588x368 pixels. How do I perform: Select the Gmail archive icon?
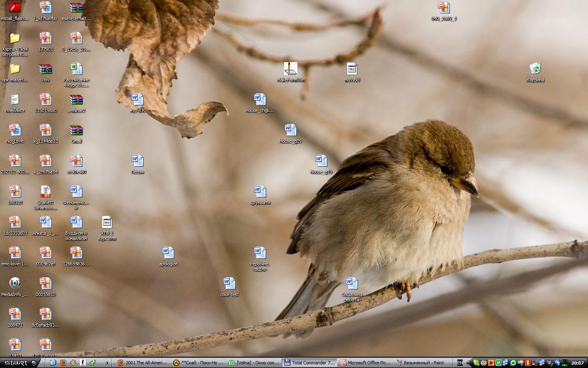pos(76,134)
